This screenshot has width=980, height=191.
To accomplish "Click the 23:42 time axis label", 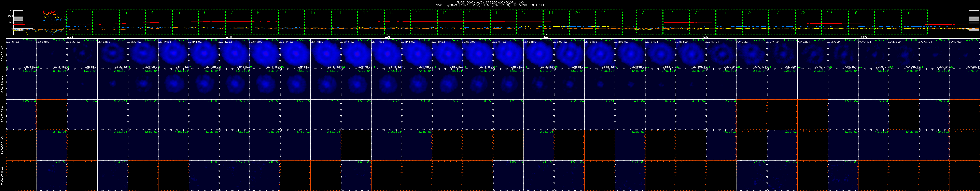I will (x=229, y=37).
